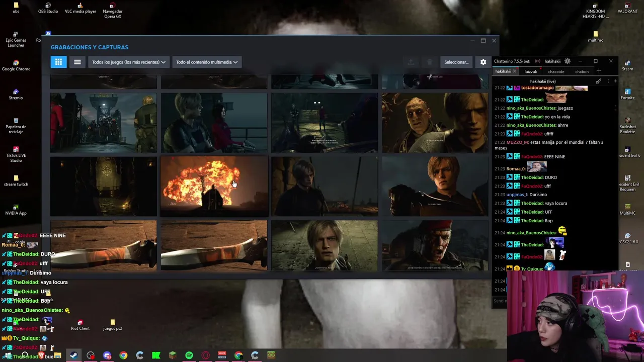Select the chacoide tab in Chatterino
Image resolution: width=644 pixels, height=362 pixels.
pyautogui.click(x=556, y=71)
